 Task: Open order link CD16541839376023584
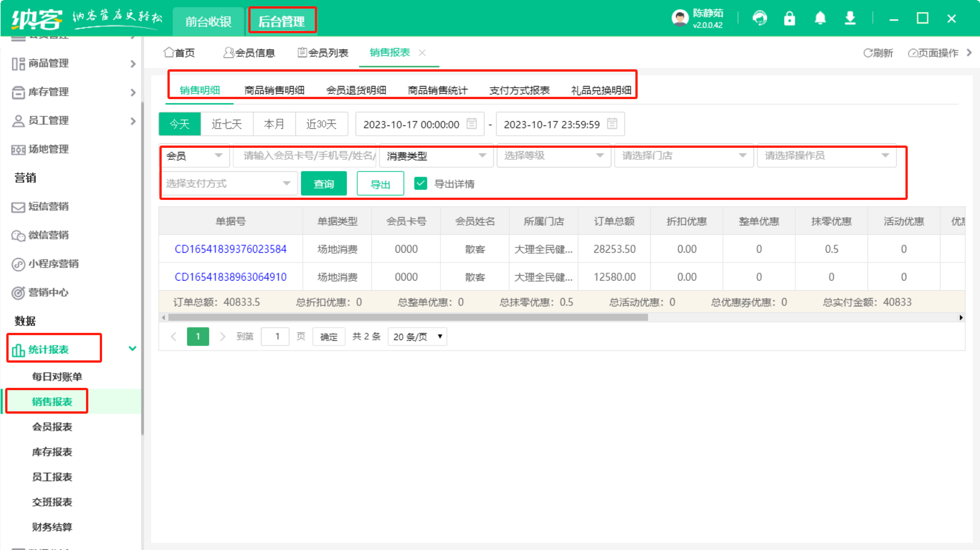pyautogui.click(x=231, y=249)
